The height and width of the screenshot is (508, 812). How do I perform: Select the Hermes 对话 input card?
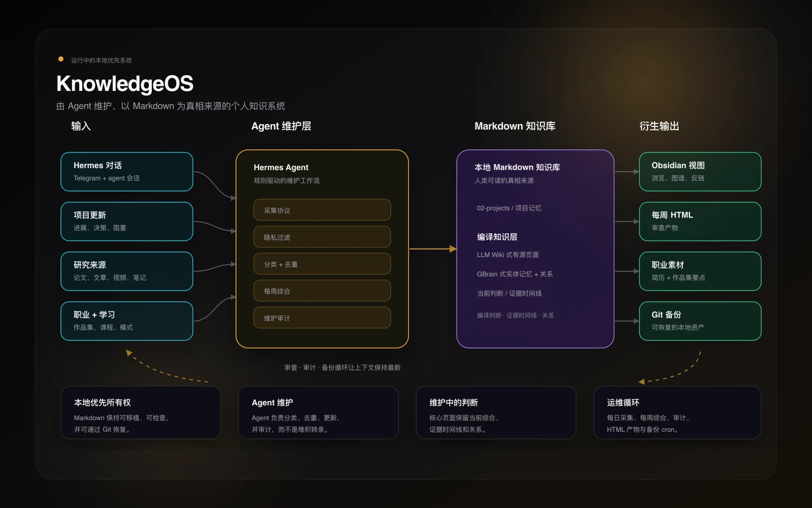tap(127, 172)
